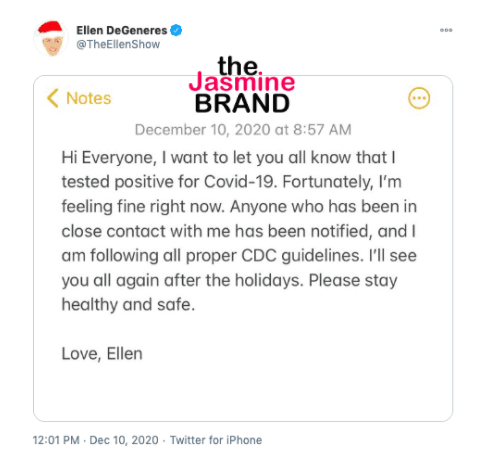Viewport: 478px width, 457px height.
Task: Click the Hi Everyone greeting
Action: (x=109, y=158)
